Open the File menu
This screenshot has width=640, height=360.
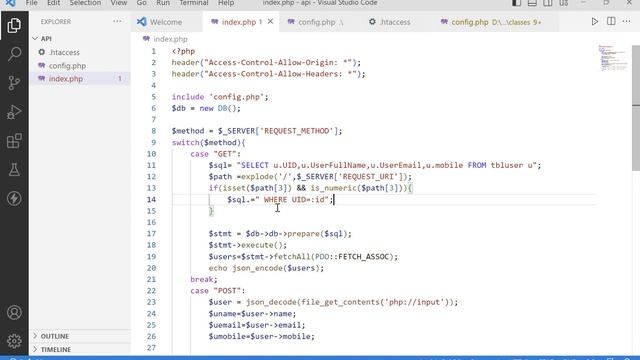point(31,3)
